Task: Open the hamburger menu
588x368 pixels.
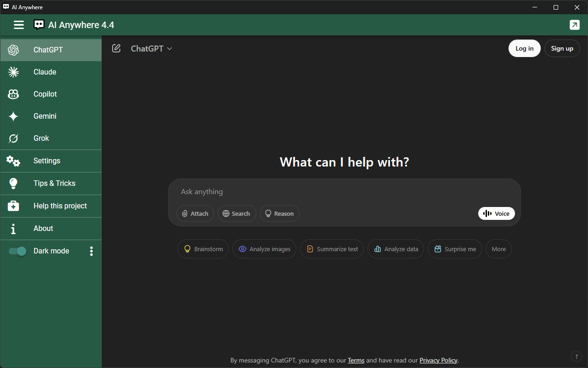Action: pos(18,25)
